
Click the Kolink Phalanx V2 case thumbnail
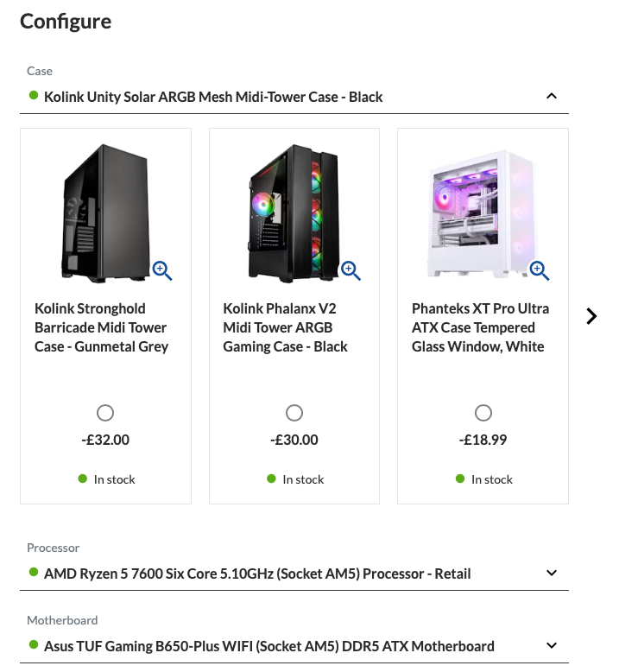294,213
